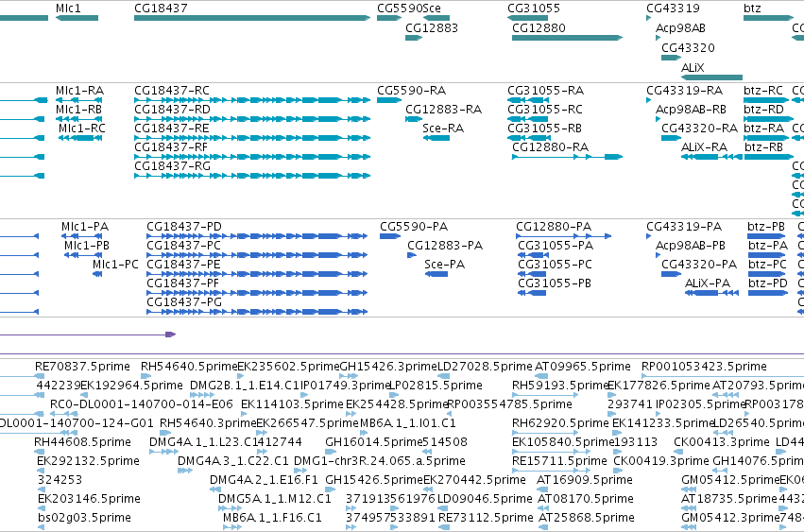Click transcript CG31055-RA
804x532 pixels.
pos(545,91)
